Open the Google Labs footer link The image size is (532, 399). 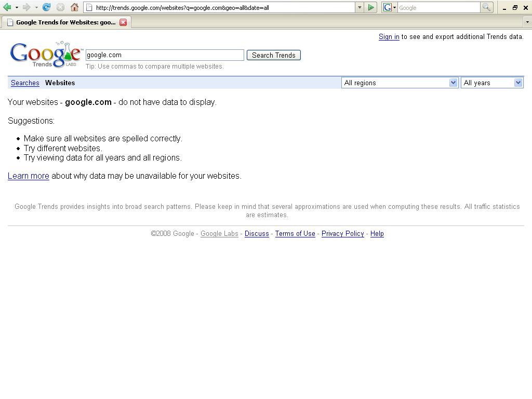point(219,233)
